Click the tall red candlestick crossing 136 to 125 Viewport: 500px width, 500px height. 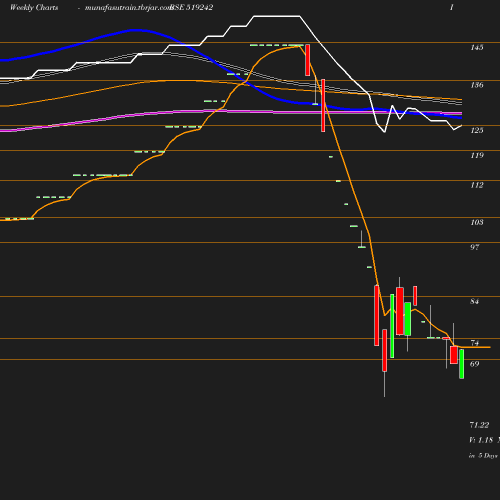323,105
